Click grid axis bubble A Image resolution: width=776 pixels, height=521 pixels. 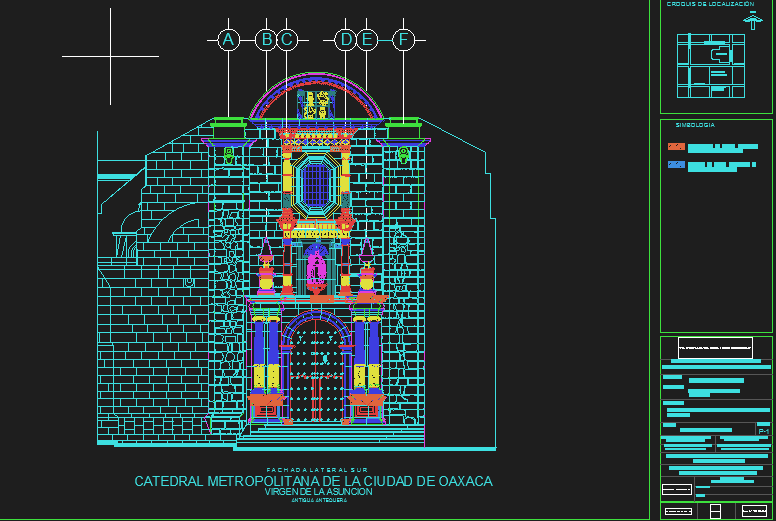[228, 40]
